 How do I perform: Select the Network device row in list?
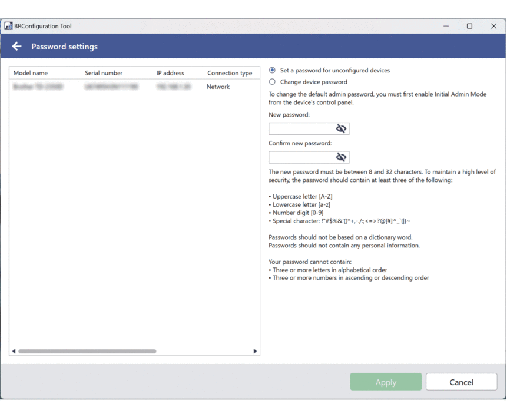[x=134, y=87]
